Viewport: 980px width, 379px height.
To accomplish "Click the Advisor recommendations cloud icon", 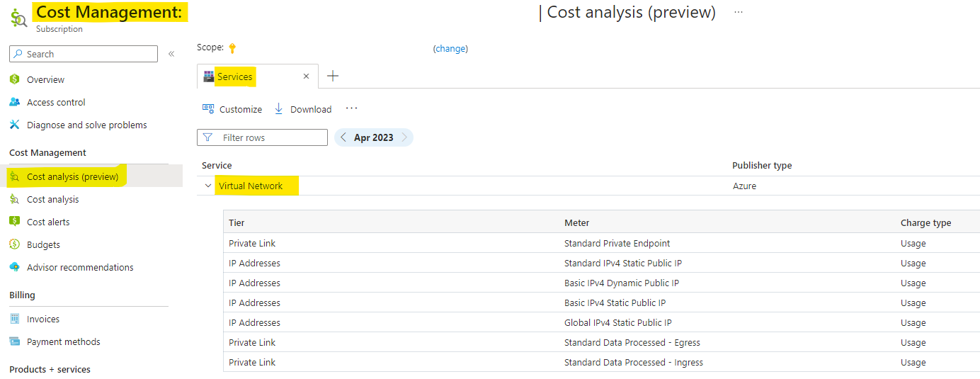I will [14, 267].
